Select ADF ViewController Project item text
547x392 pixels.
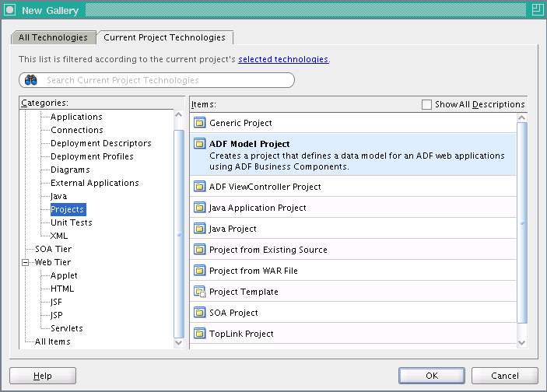click(265, 187)
